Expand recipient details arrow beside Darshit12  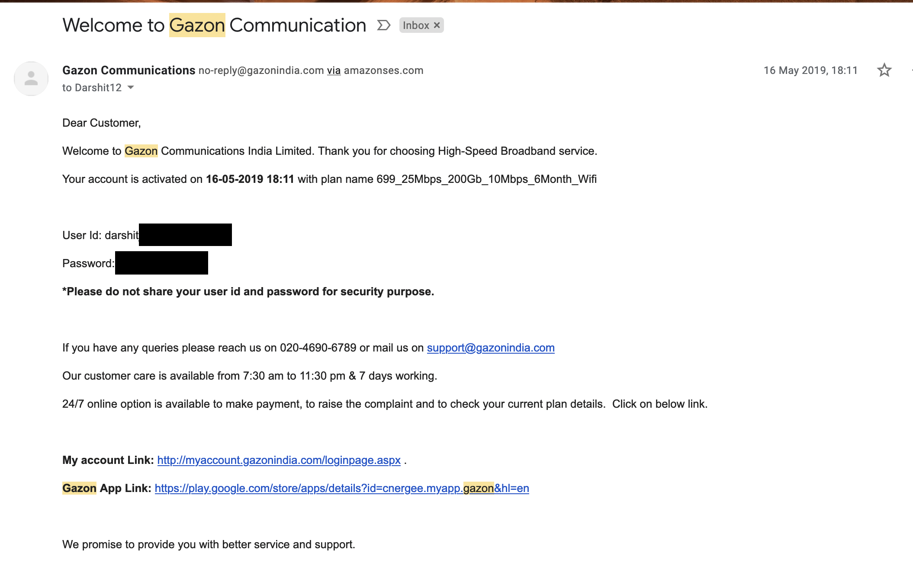click(131, 87)
